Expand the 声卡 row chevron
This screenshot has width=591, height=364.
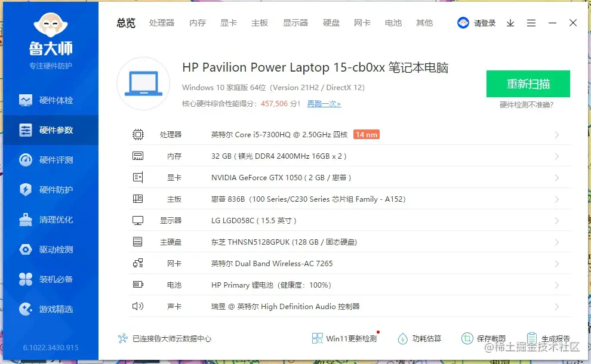(557, 307)
